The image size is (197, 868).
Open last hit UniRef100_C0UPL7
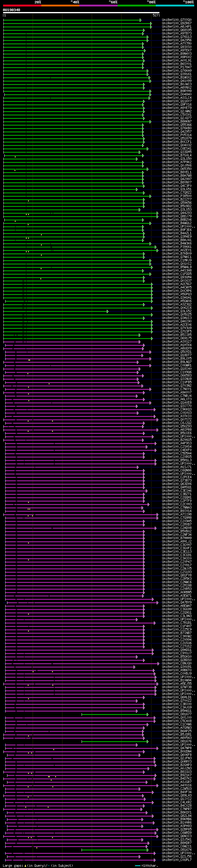click(177, 860)
